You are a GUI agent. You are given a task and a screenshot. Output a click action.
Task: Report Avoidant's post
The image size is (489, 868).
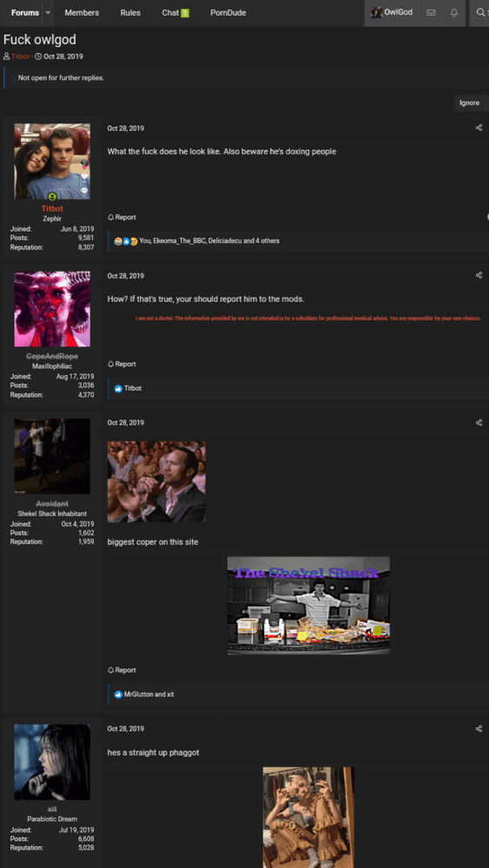[x=122, y=670]
